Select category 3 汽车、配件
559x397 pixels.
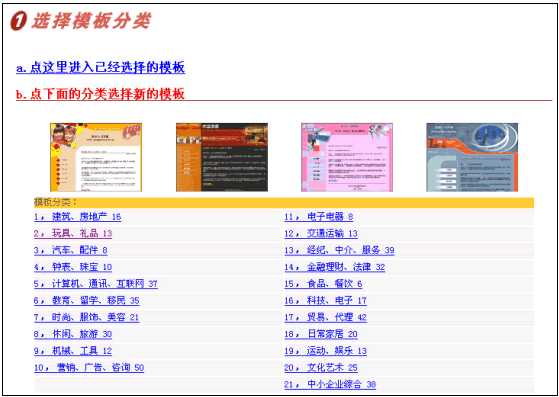point(71,250)
